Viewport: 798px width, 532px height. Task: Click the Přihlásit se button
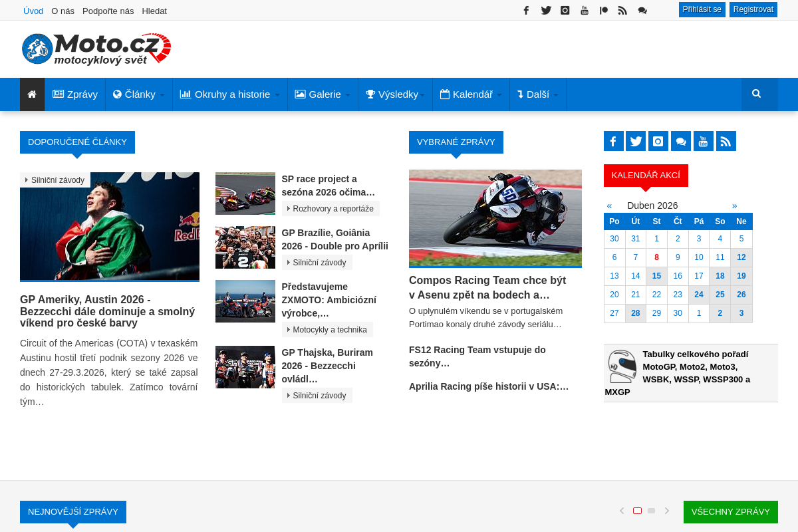pyautogui.click(x=702, y=9)
